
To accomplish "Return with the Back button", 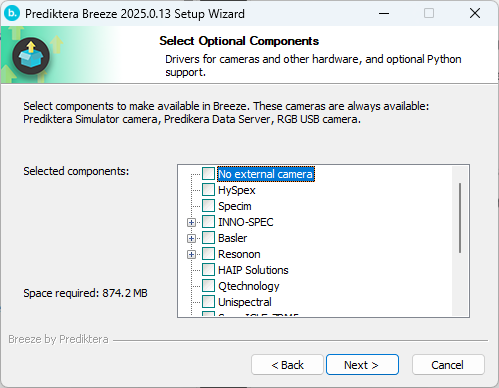I will click(287, 365).
